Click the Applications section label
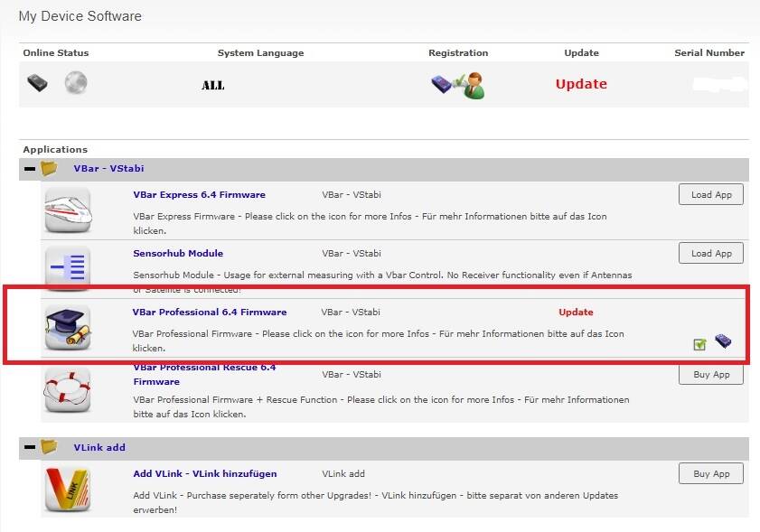The image size is (760, 532). [x=55, y=149]
